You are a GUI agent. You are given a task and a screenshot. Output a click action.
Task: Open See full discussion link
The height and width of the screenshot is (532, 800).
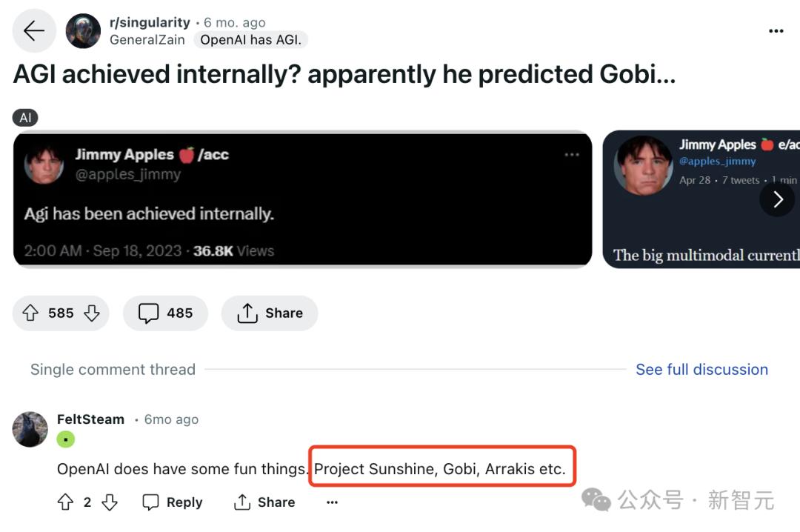click(x=701, y=369)
